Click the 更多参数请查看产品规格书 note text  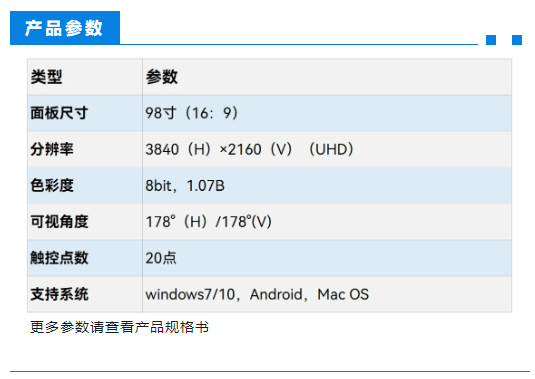point(119,327)
